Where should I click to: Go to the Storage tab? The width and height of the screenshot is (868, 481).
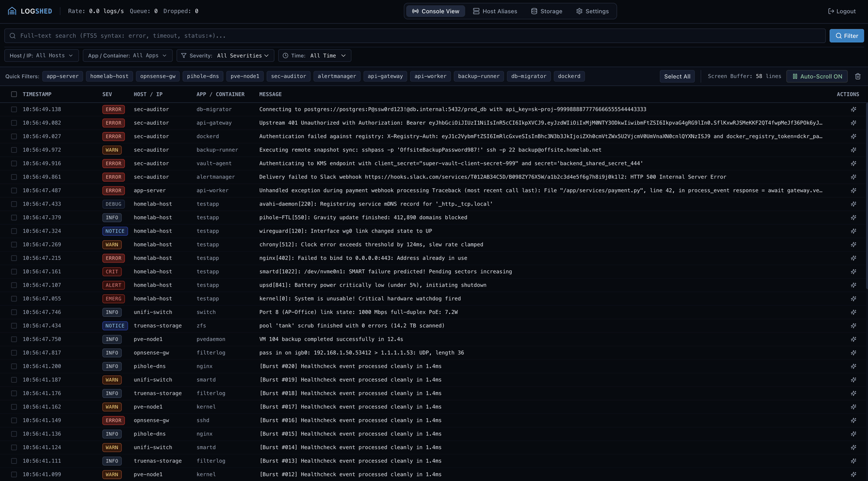(546, 11)
